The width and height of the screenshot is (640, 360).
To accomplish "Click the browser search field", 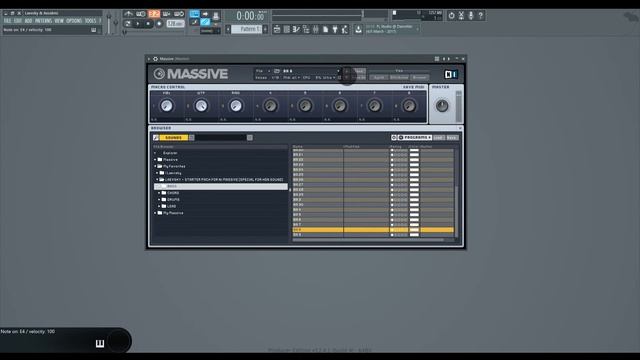I will pos(221,138).
